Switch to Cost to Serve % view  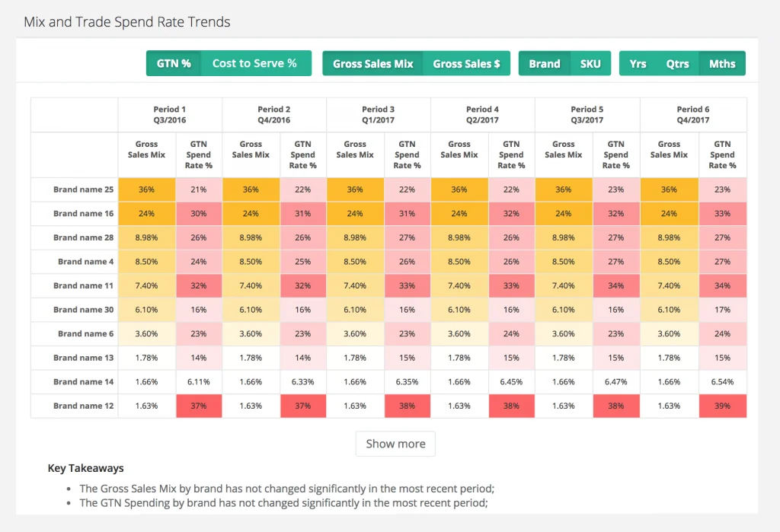coord(254,64)
